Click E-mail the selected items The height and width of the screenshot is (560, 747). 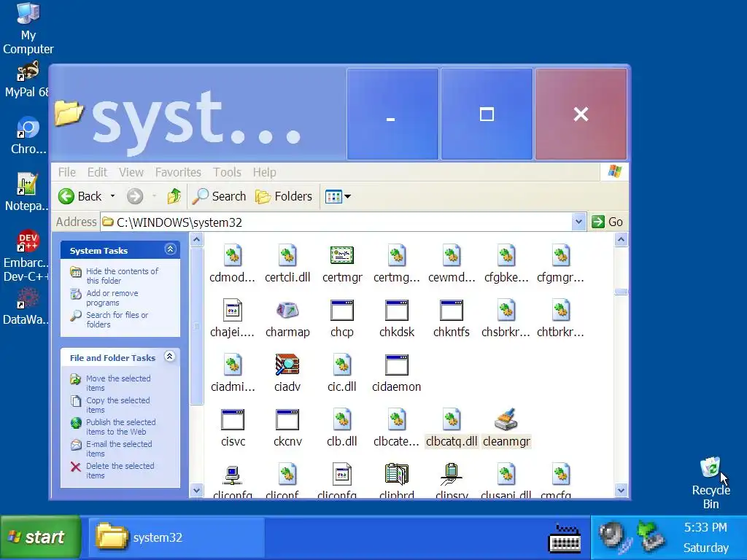(119, 448)
